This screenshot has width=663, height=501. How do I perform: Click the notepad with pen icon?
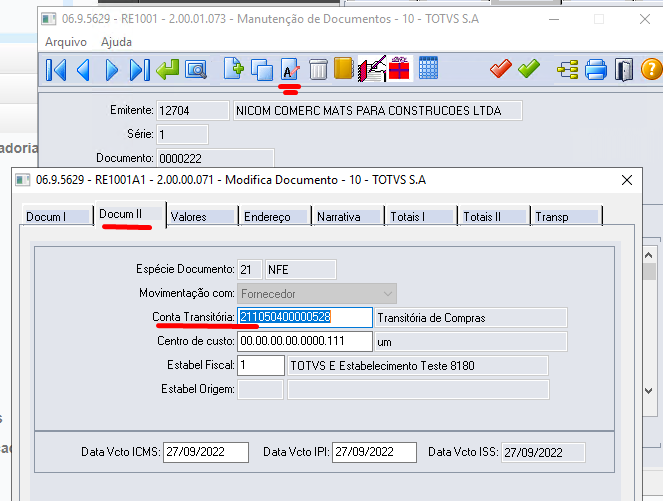point(372,69)
